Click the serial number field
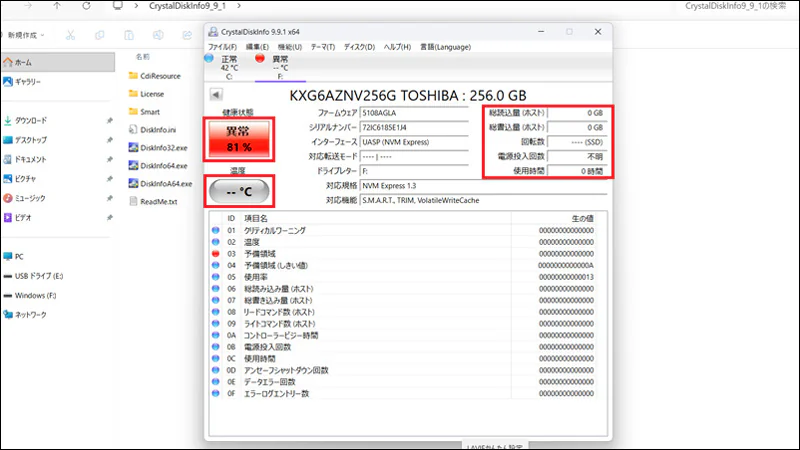 click(x=414, y=128)
